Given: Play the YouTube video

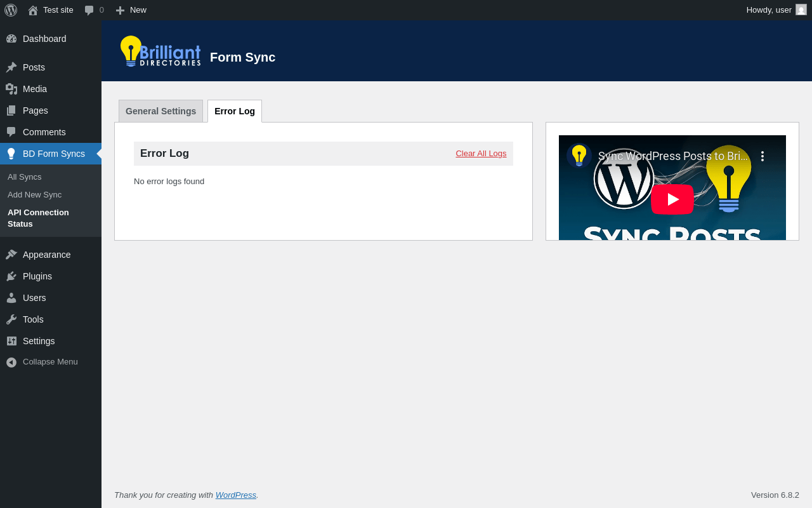Looking at the screenshot, I should click(x=672, y=199).
